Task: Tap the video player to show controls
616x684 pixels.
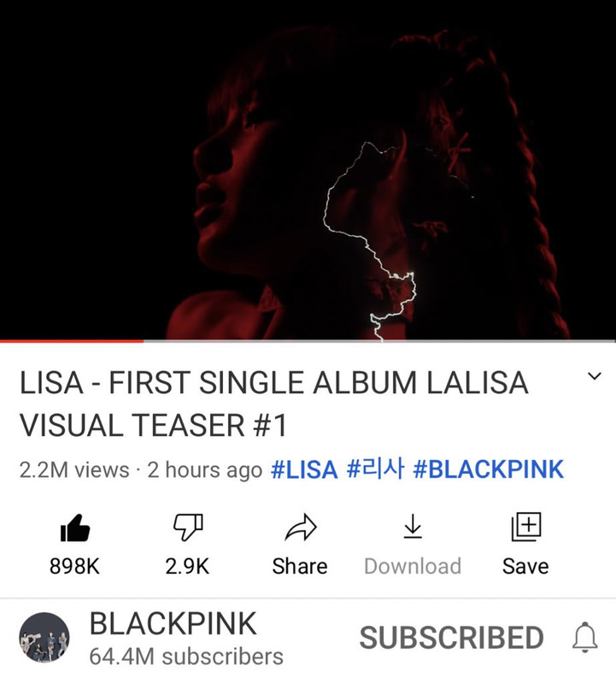Action: point(308,170)
